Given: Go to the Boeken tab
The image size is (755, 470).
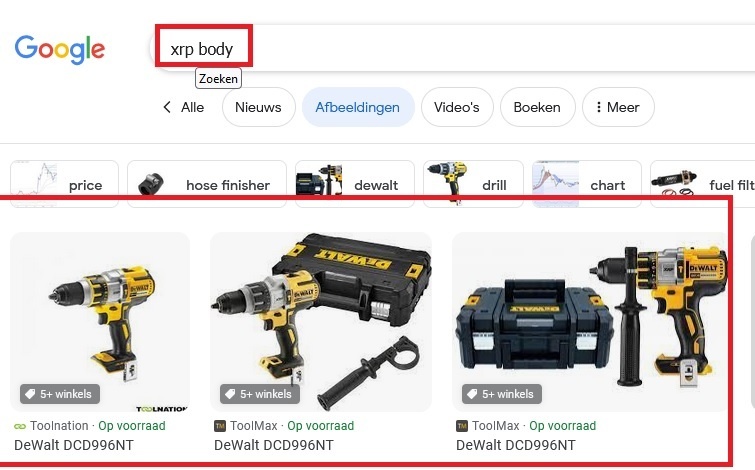Looking at the screenshot, I should point(537,107).
